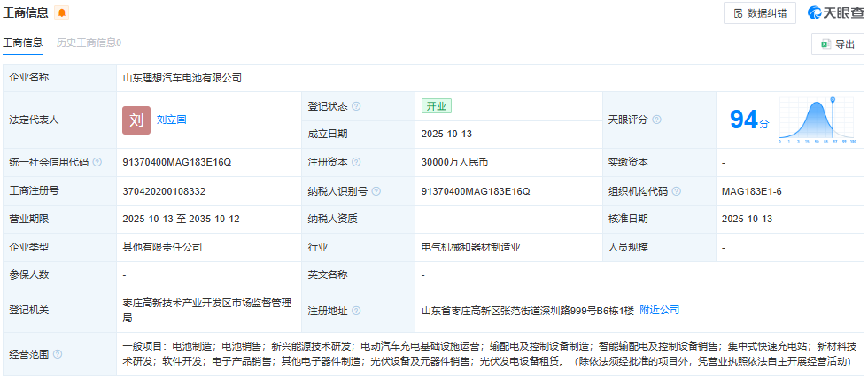Open the 附近公司 link

659,310
